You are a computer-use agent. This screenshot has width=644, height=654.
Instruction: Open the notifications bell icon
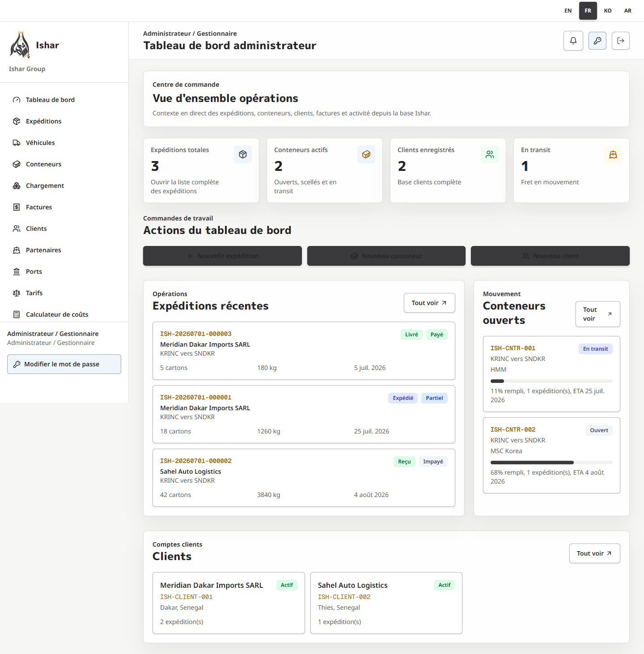tap(573, 41)
